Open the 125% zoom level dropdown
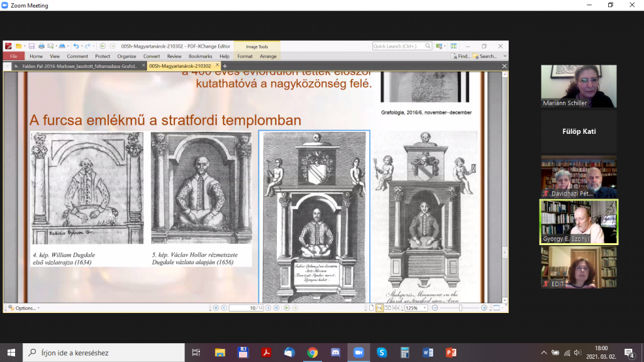The height and width of the screenshot is (362, 644). (425, 308)
